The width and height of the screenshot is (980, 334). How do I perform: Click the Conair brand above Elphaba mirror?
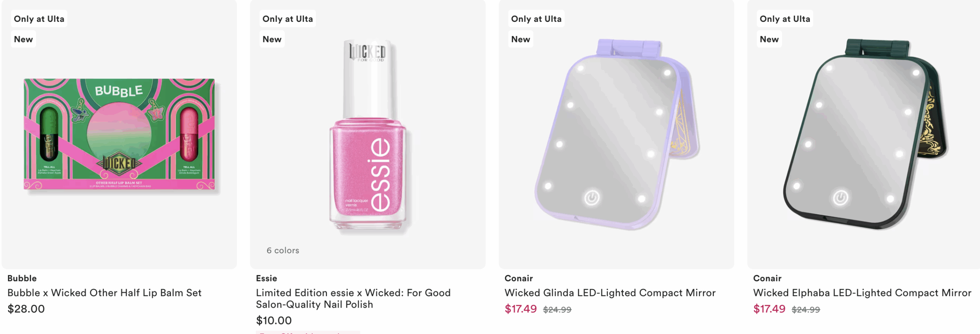767,278
